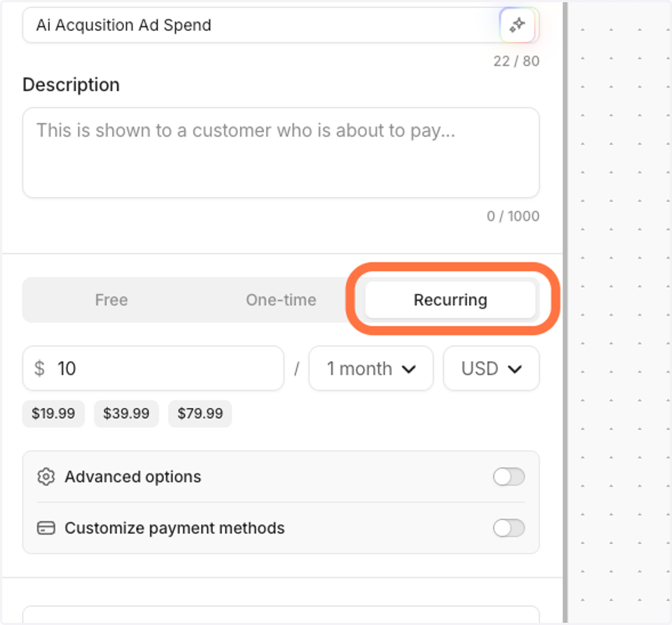Screen dimensions: 672x625
Task: Choose the $79.99 suggested price
Action: [x=200, y=414]
